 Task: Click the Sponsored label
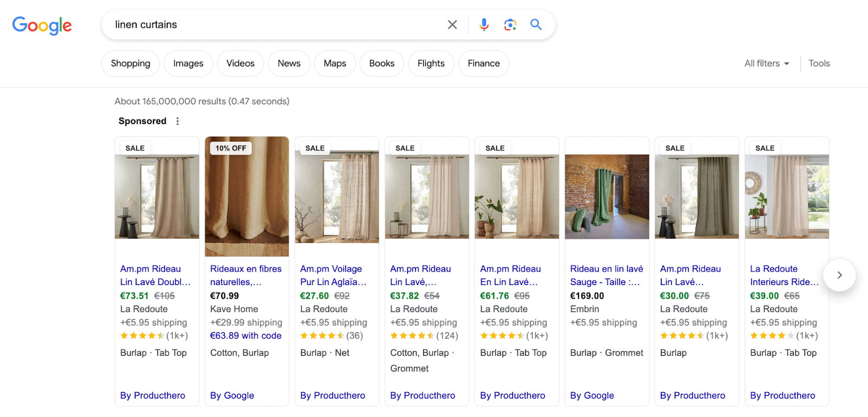point(143,121)
